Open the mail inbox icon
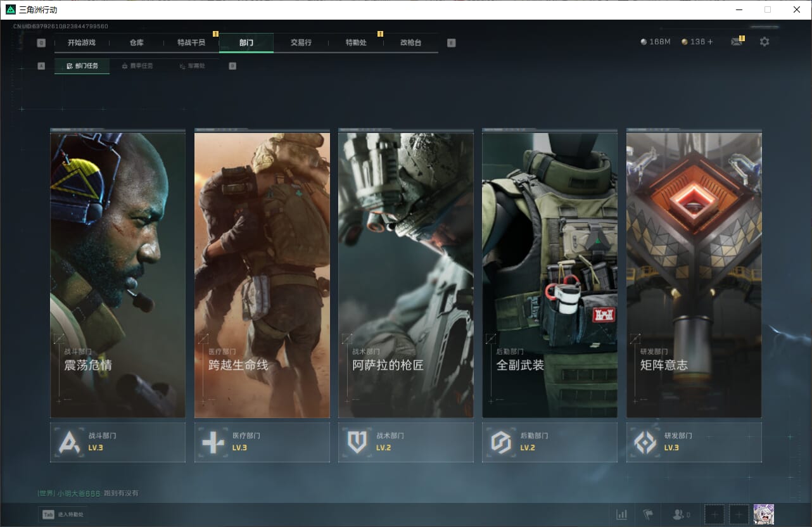Image resolution: width=812 pixels, height=527 pixels. 736,42
